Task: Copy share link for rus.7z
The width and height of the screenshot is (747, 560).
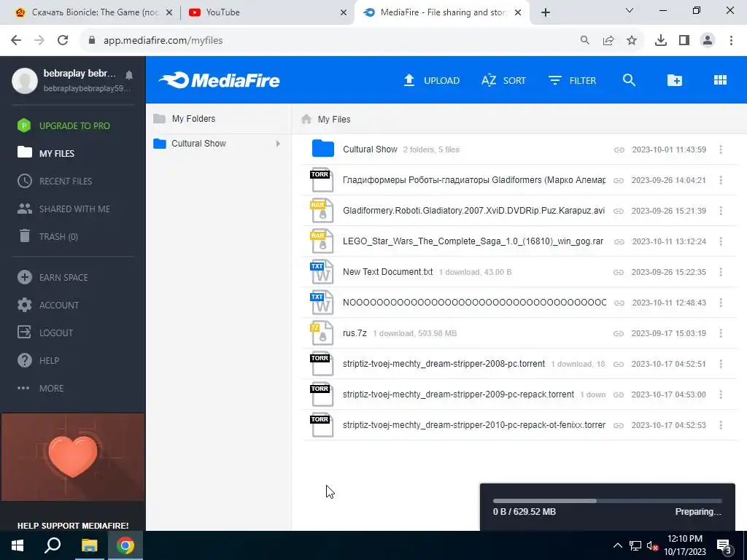Action: pos(619,333)
